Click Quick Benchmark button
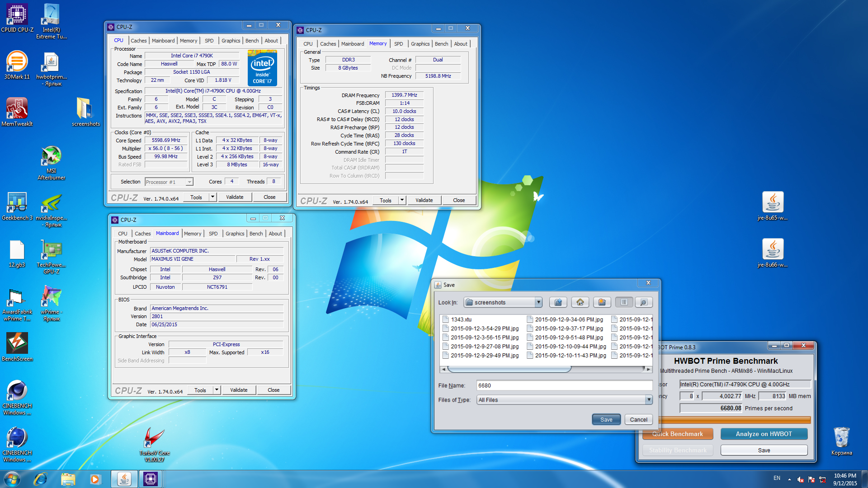 coord(677,434)
